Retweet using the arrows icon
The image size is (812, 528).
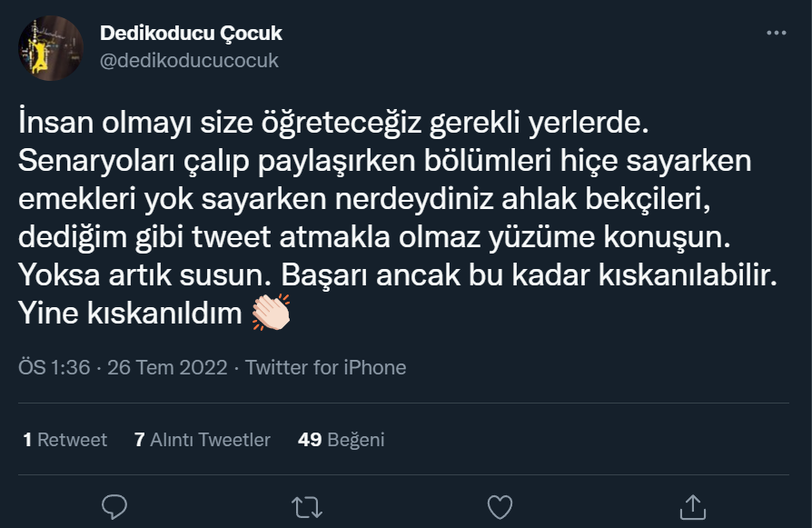pyautogui.click(x=307, y=506)
